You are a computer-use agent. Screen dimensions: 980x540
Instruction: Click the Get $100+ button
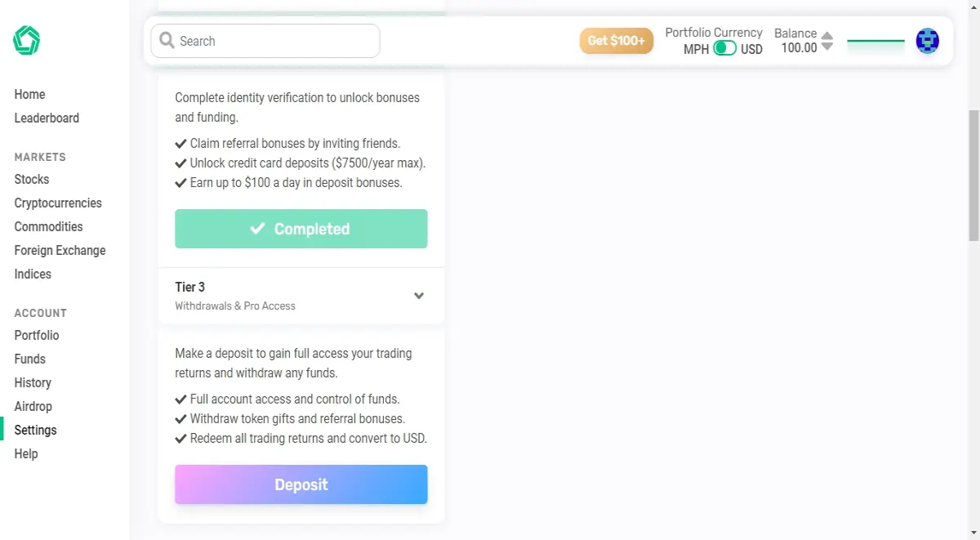click(617, 41)
